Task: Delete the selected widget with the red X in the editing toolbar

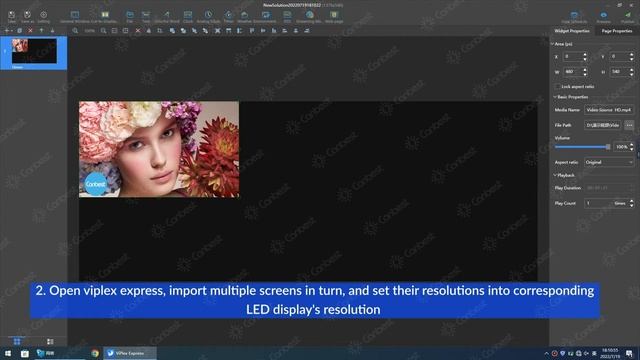Action: coord(138,31)
